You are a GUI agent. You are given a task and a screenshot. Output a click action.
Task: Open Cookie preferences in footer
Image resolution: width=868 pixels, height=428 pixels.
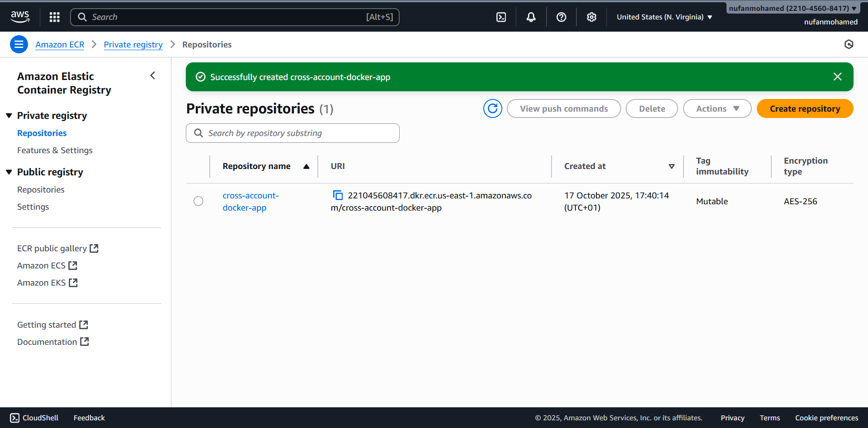[826, 418]
